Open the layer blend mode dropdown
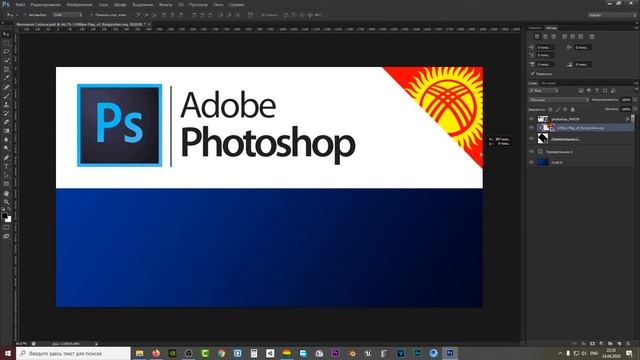 click(x=559, y=100)
